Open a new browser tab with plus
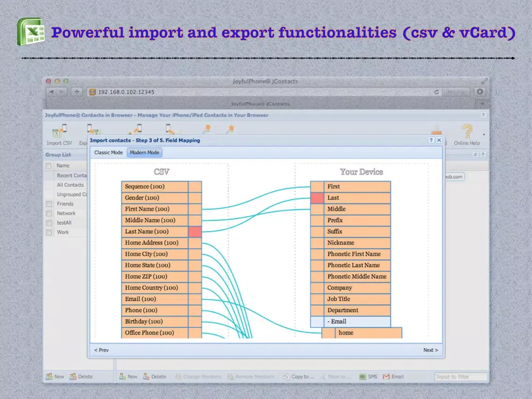The image size is (532, 399). pos(482,104)
